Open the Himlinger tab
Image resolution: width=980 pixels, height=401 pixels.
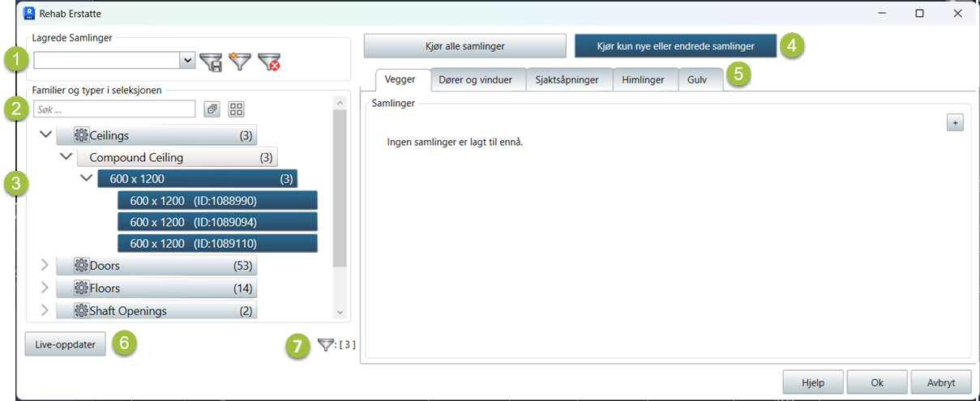point(644,79)
